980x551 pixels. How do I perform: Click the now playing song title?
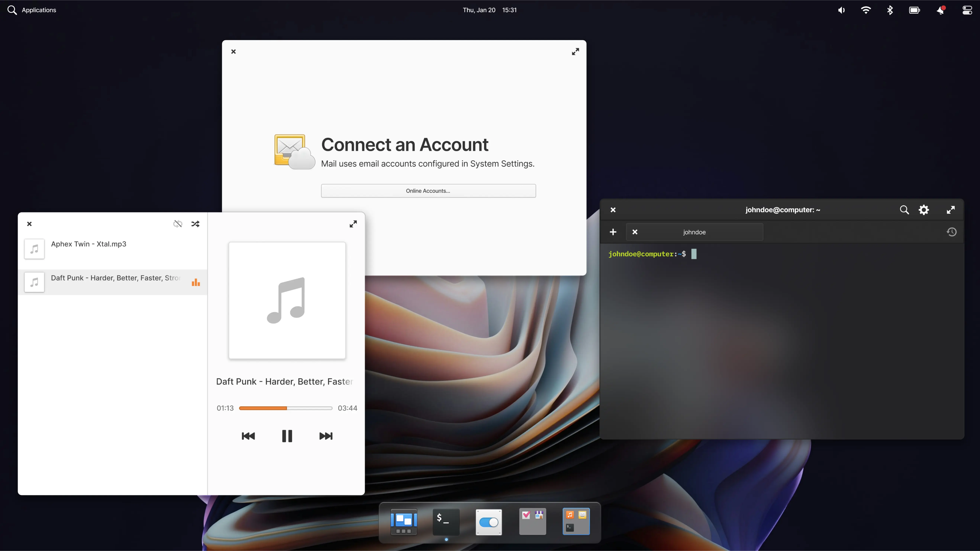(285, 381)
